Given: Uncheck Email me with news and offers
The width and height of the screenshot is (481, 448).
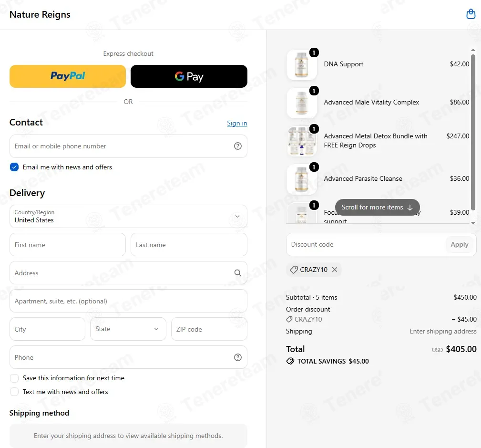Looking at the screenshot, I should (x=14, y=167).
